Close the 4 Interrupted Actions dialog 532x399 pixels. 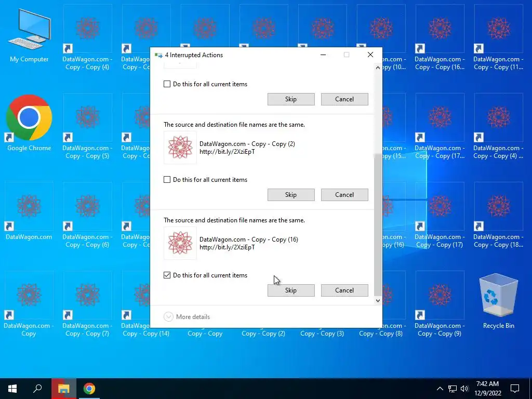370,55
